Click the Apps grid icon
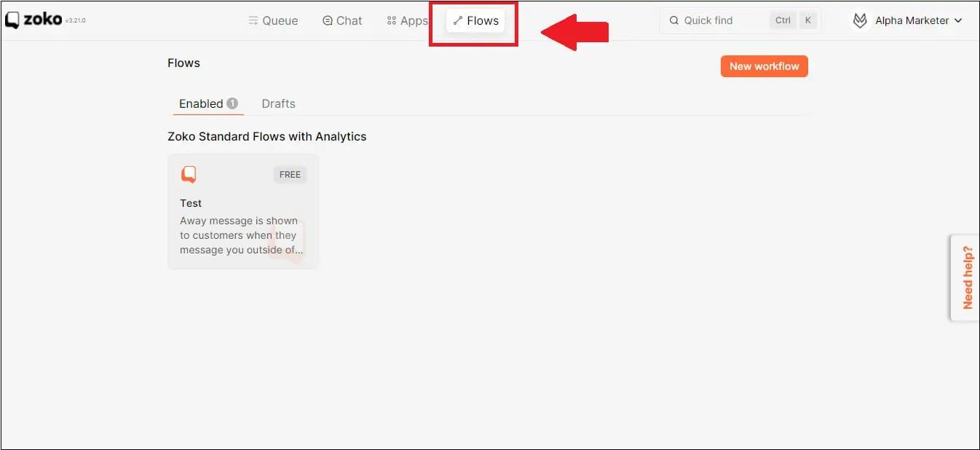 click(392, 20)
